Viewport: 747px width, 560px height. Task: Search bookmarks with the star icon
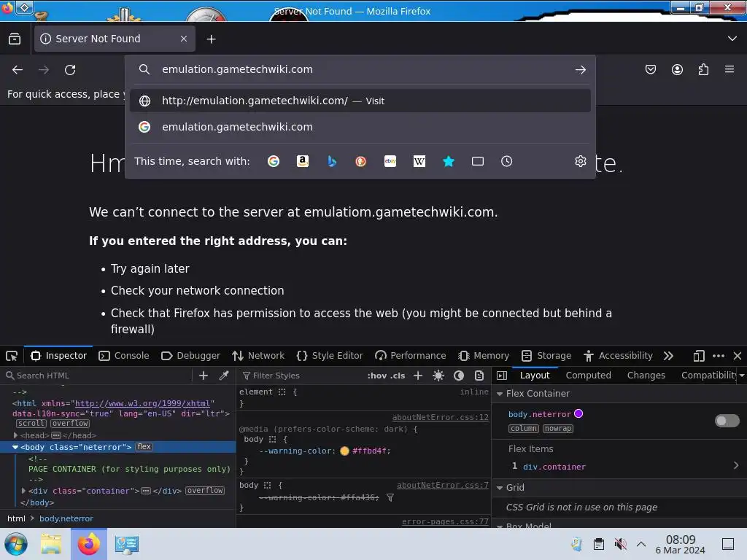point(449,161)
